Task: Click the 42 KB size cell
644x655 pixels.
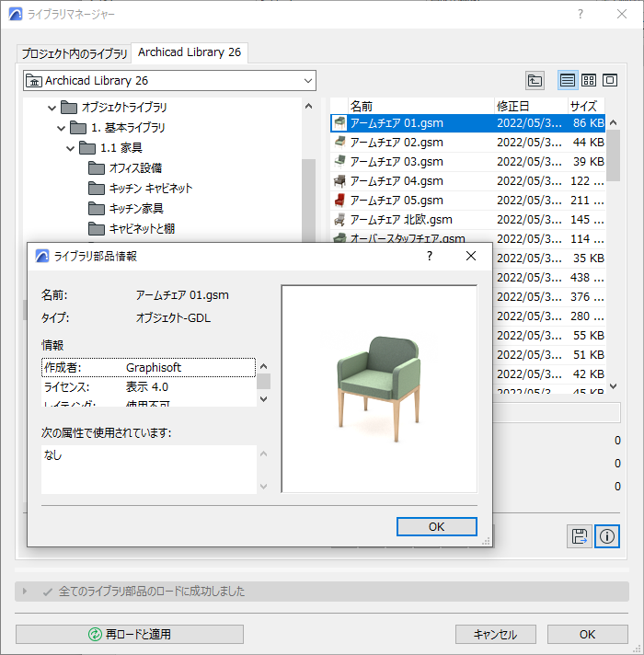Action: (589, 373)
